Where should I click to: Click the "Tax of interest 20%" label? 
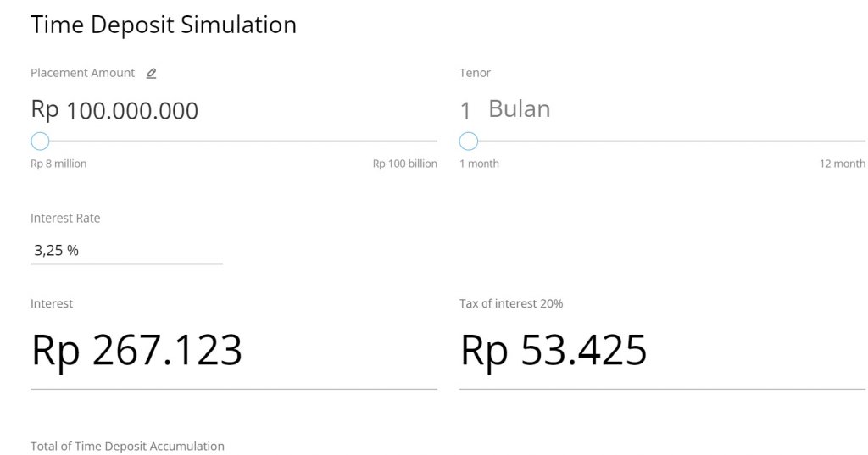511,303
